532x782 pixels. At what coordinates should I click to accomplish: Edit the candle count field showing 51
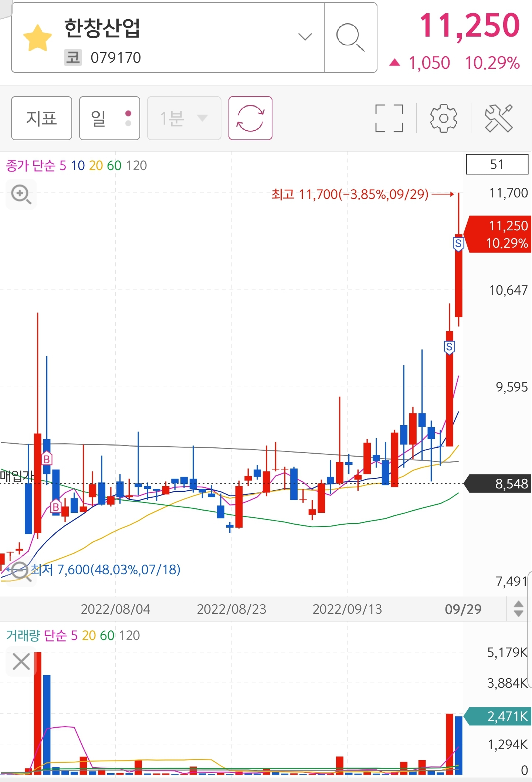497,164
